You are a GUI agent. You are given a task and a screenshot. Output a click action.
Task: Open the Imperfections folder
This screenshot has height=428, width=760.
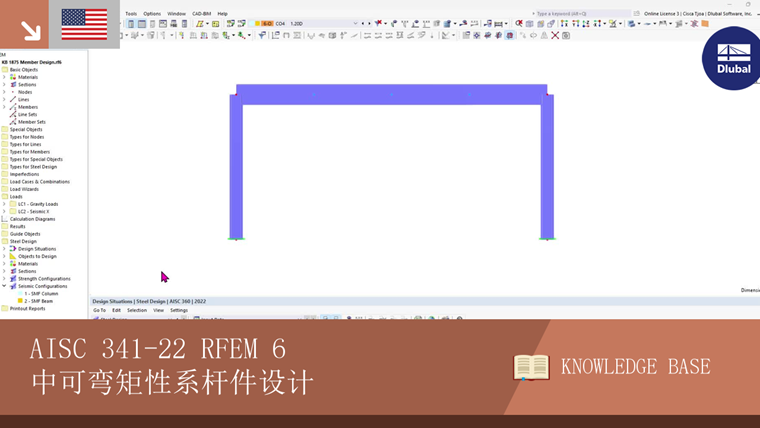(24, 174)
